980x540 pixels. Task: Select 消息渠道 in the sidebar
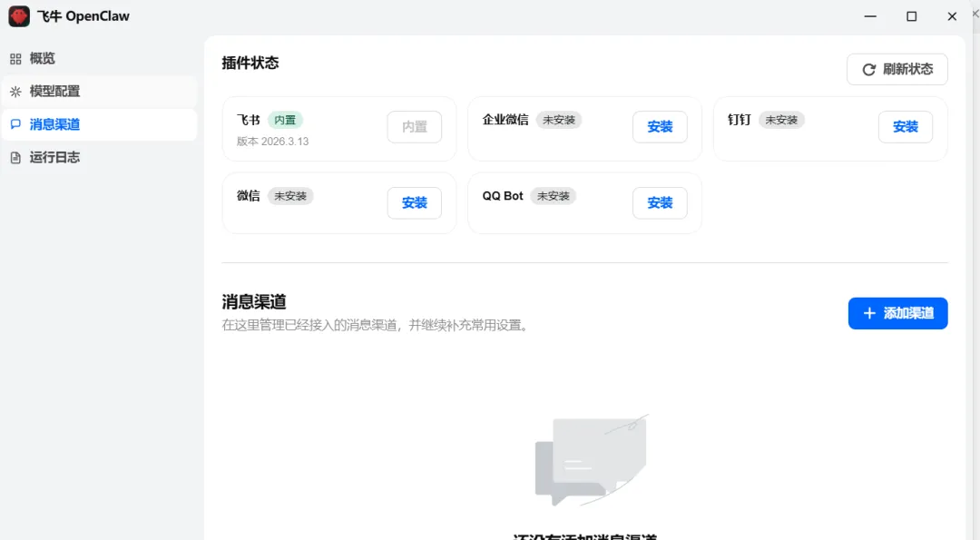point(100,124)
